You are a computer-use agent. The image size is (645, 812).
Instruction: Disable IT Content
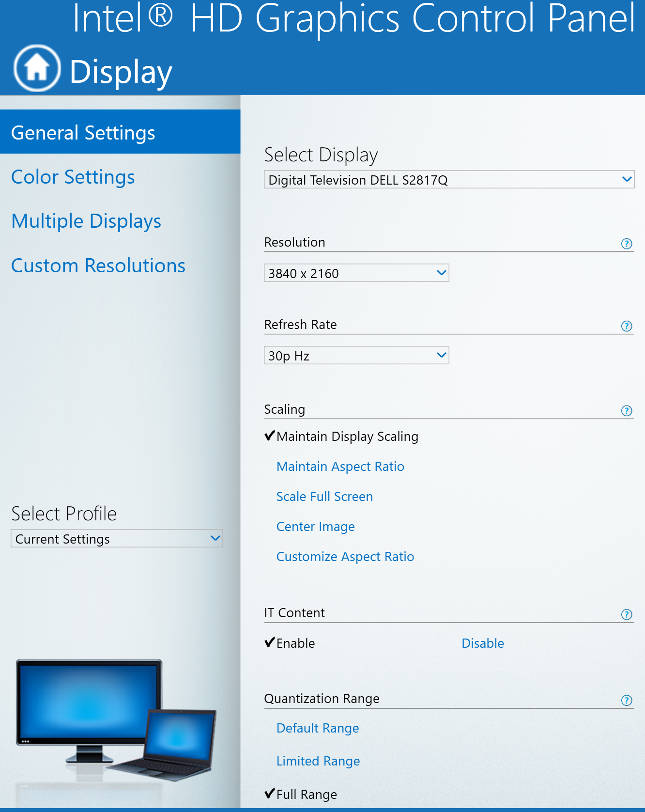[483, 643]
